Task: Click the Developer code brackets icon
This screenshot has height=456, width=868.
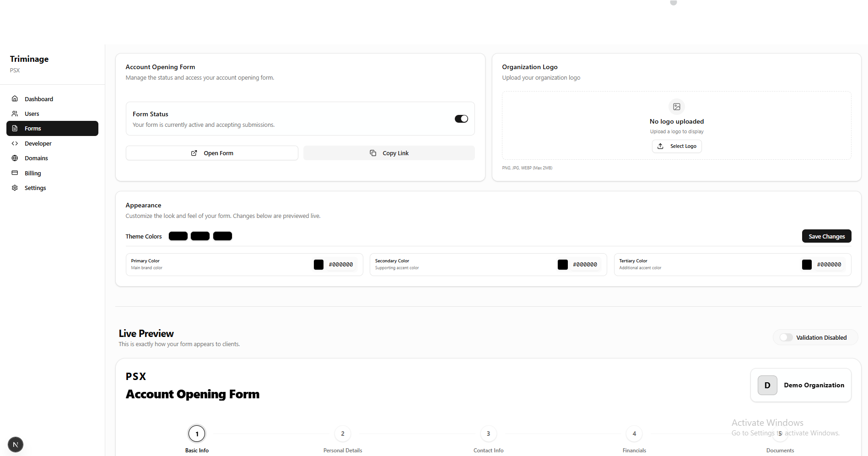Action: tap(15, 143)
